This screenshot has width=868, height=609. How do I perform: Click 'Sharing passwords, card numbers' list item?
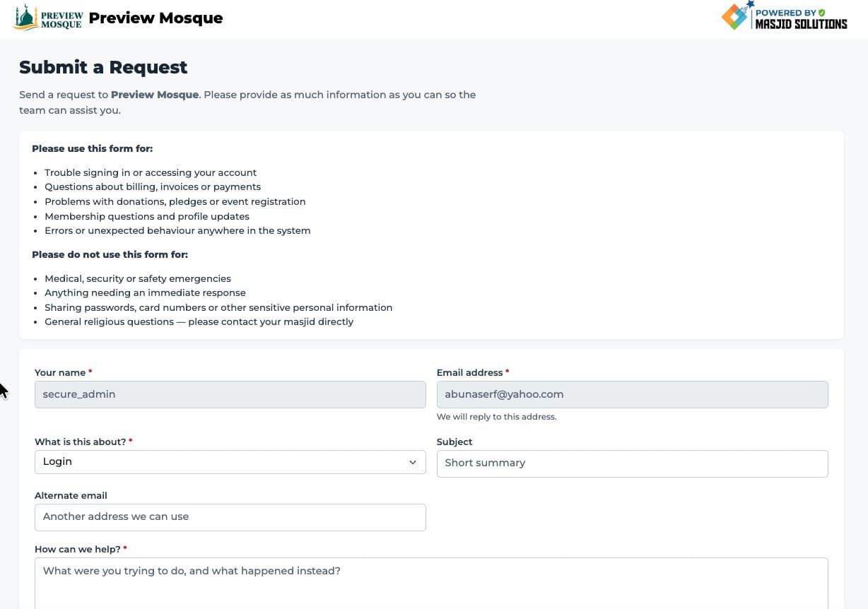tap(218, 307)
